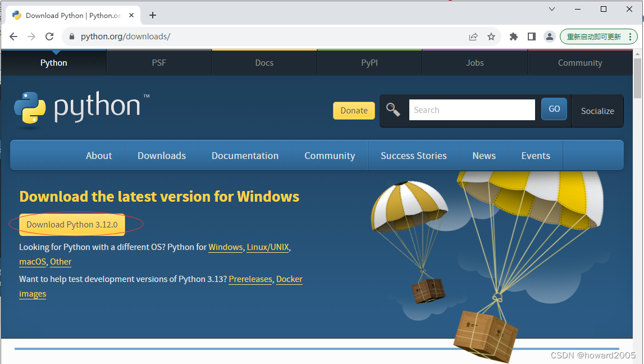Bookmark this page with the star icon
Screen dimensions: 644x364
pos(491,37)
